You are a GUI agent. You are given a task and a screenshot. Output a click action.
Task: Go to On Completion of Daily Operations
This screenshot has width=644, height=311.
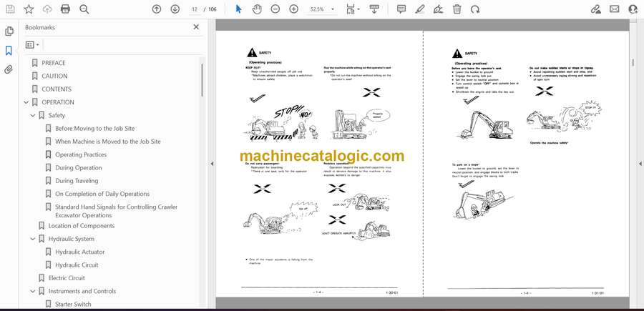point(102,194)
